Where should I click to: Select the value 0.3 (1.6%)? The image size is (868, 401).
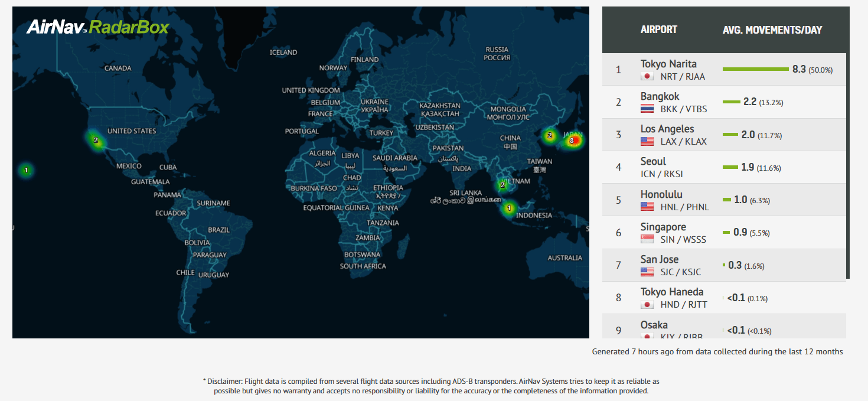point(746,265)
